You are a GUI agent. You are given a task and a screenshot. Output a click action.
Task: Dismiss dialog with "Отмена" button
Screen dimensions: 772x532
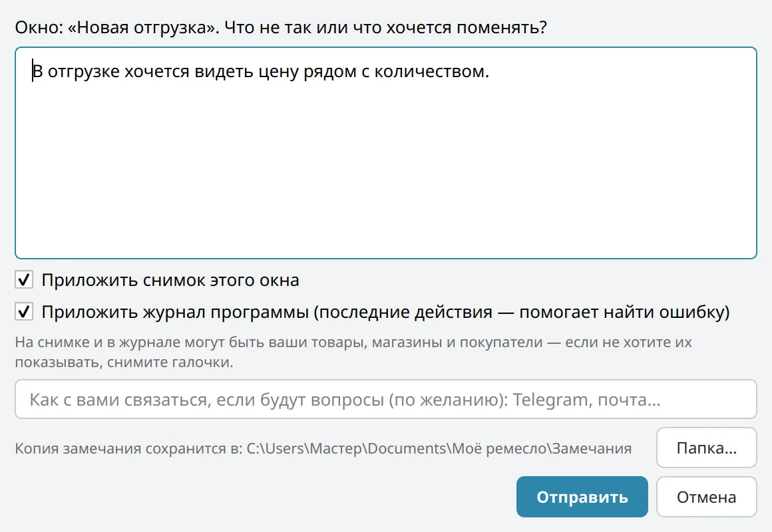(x=707, y=497)
